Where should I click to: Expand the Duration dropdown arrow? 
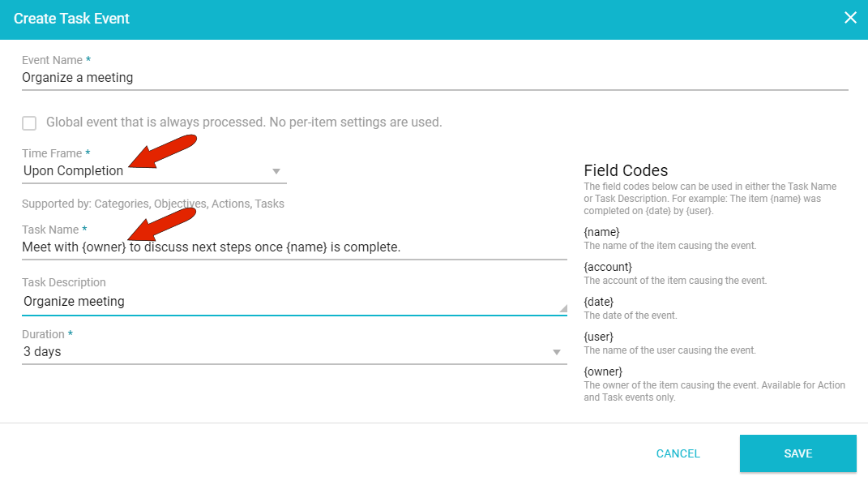[556, 352]
